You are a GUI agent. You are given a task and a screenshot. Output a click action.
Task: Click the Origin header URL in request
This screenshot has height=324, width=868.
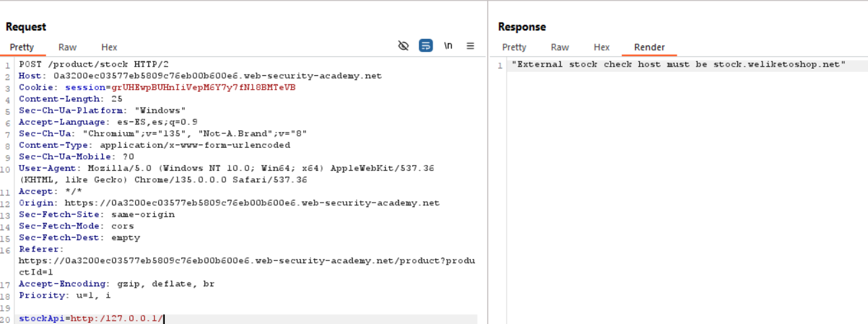tap(251, 203)
